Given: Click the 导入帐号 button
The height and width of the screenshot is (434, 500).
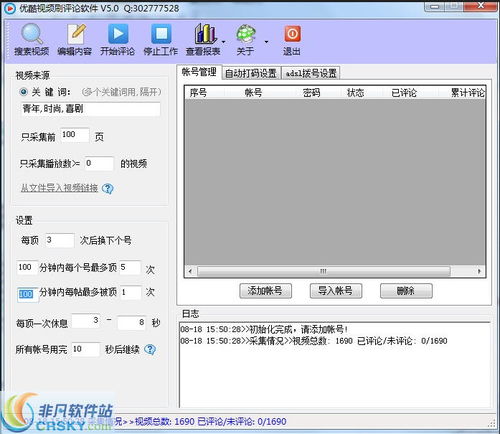Looking at the screenshot, I should (x=336, y=291).
